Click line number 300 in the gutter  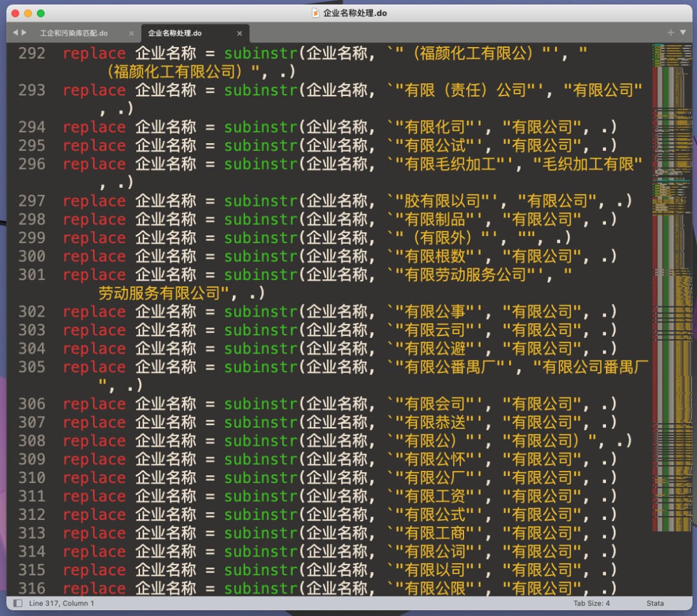(x=32, y=257)
